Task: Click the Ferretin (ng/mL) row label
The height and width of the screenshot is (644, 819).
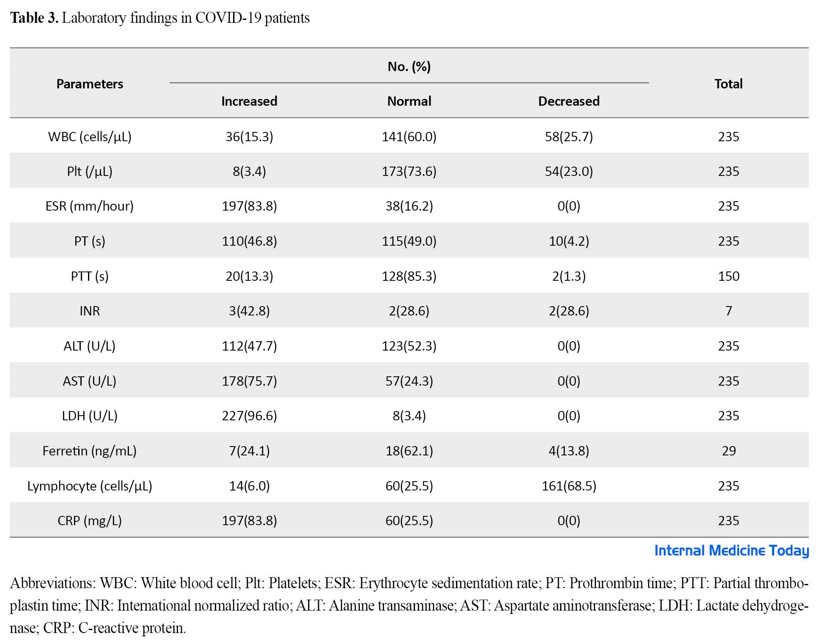Action: click(x=90, y=451)
